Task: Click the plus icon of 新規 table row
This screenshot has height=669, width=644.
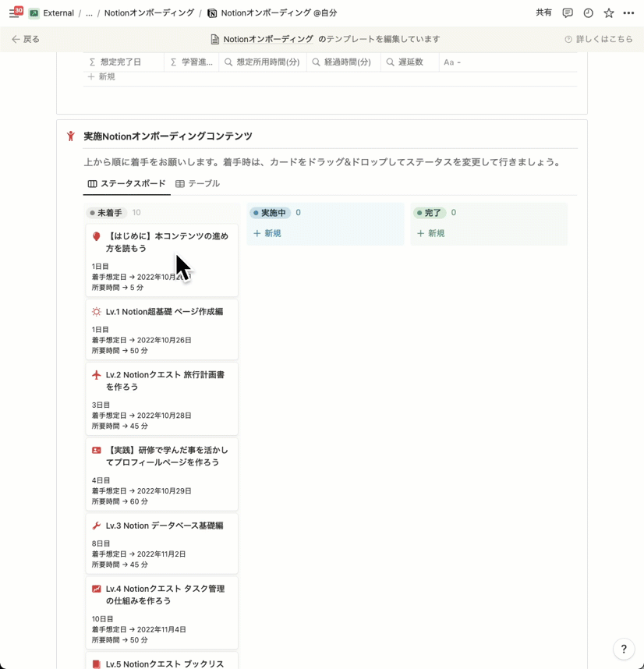Action: (x=91, y=76)
